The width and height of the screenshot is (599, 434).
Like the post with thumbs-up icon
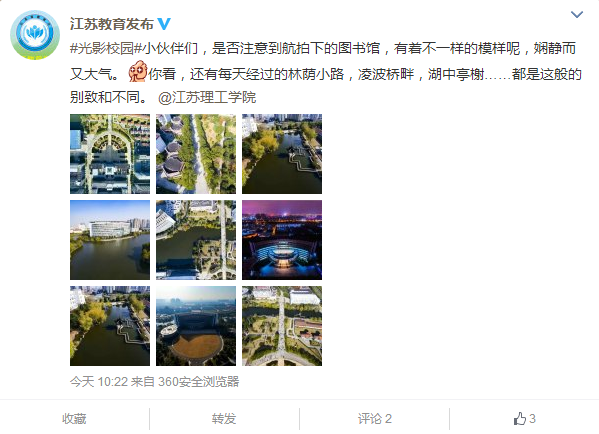pyautogui.click(x=525, y=419)
